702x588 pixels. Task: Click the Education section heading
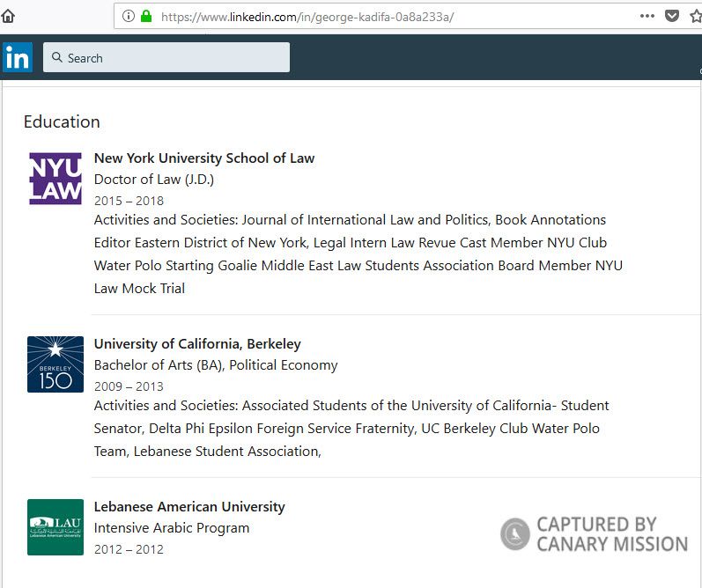click(x=62, y=121)
